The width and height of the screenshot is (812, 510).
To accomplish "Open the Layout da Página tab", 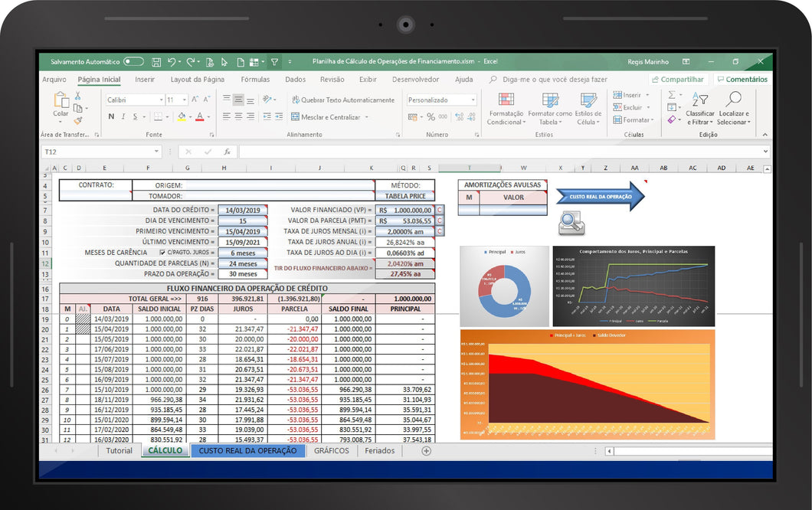I will 198,79.
